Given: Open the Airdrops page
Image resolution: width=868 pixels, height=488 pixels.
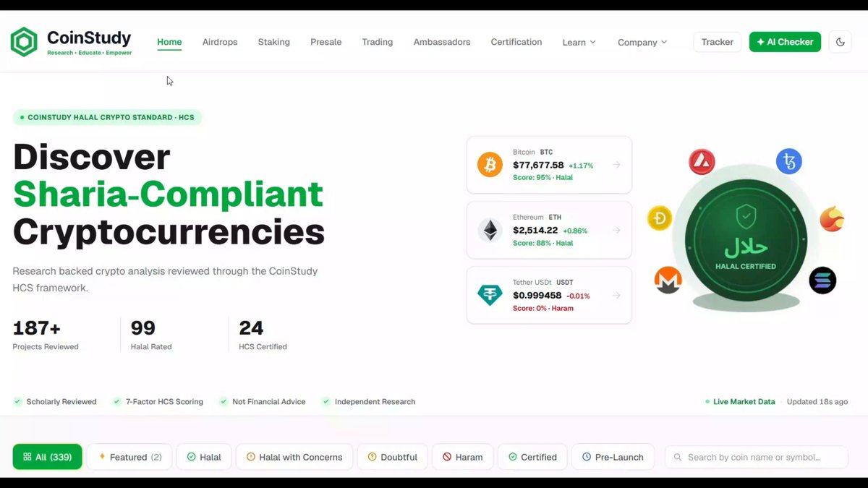Looking at the screenshot, I should click(220, 42).
